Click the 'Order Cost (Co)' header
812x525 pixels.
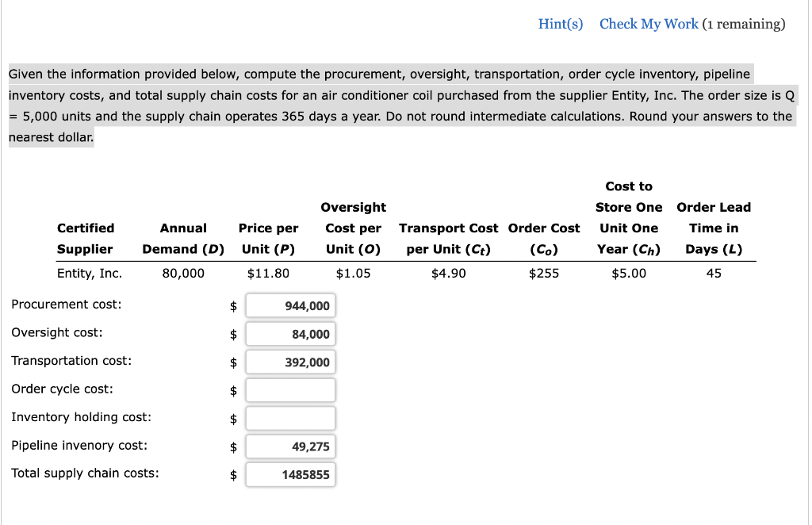(x=544, y=239)
